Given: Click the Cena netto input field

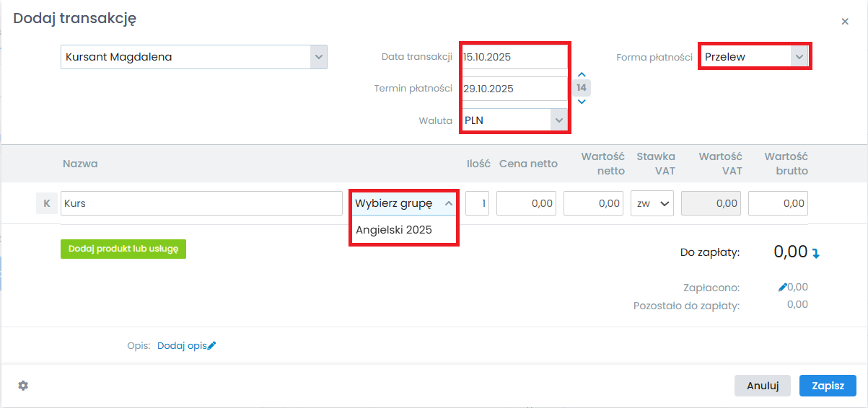Looking at the screenshot, I should click(x=526, y=203).
